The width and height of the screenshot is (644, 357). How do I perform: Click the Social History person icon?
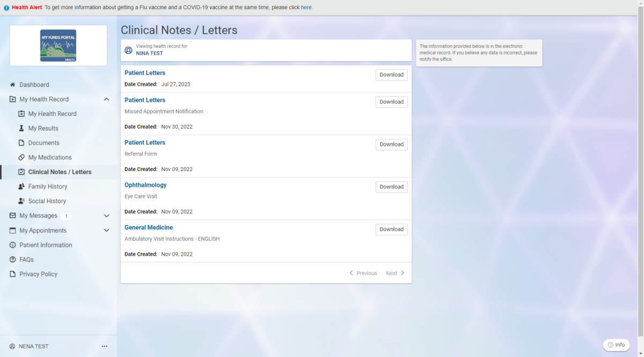(21, 201)
